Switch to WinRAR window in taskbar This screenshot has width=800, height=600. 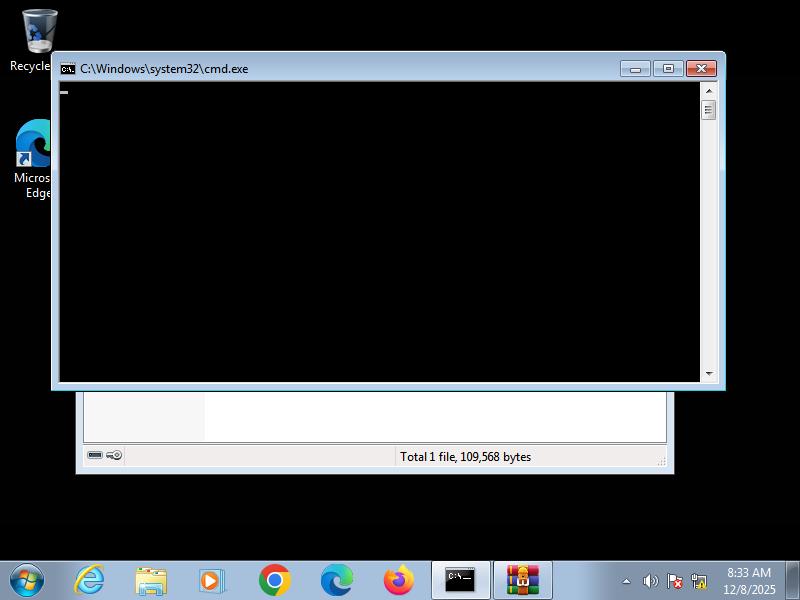[522, 580]
